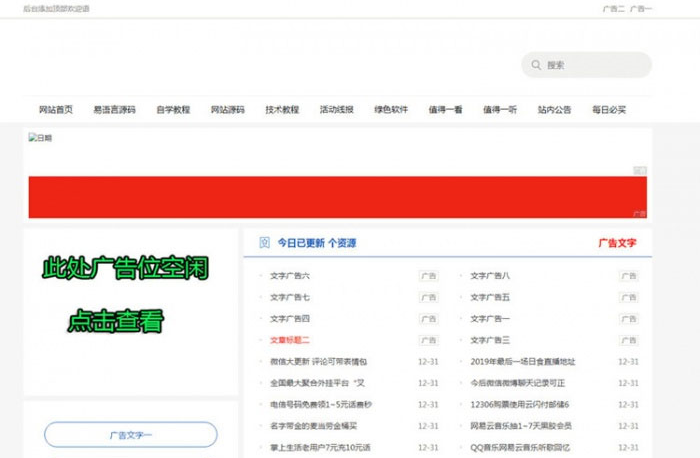Open 文字广告一 list link
Image resolution: width=700 pixels, height=458 pixels.
click(490, 319)
